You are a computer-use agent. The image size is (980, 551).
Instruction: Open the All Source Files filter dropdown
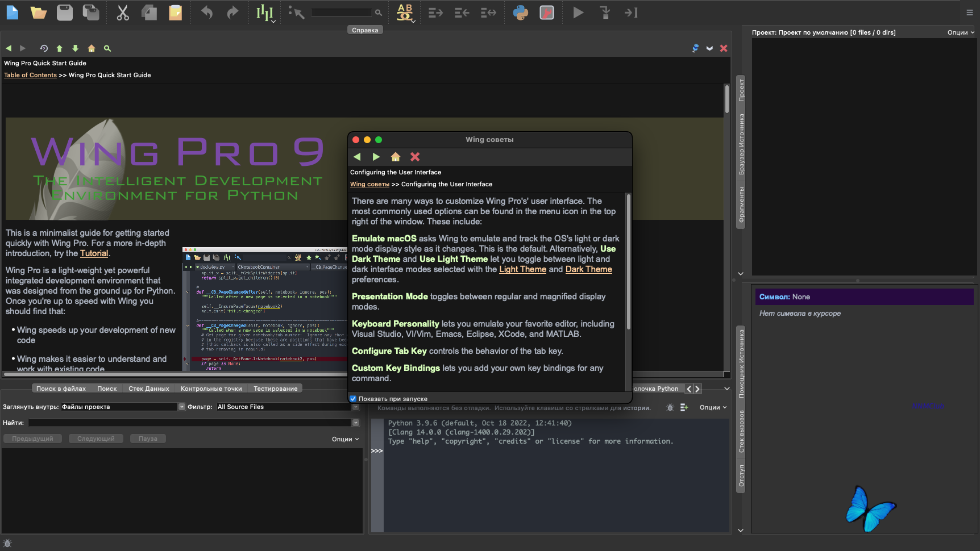click(x=355, y=407)
